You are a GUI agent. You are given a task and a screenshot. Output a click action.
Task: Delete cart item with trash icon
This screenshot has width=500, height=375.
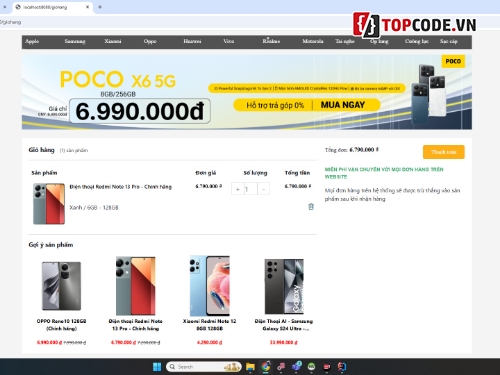pos(311,207)
